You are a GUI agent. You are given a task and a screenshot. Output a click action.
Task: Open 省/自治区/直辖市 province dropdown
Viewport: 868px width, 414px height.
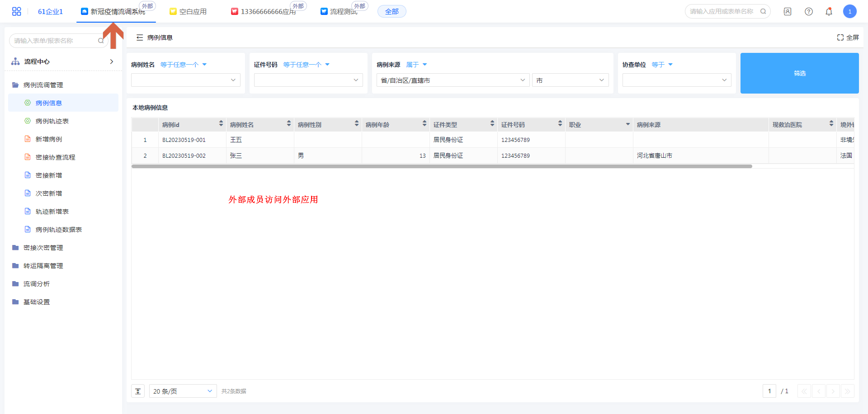pyautogui.click(x=453, y=80)
